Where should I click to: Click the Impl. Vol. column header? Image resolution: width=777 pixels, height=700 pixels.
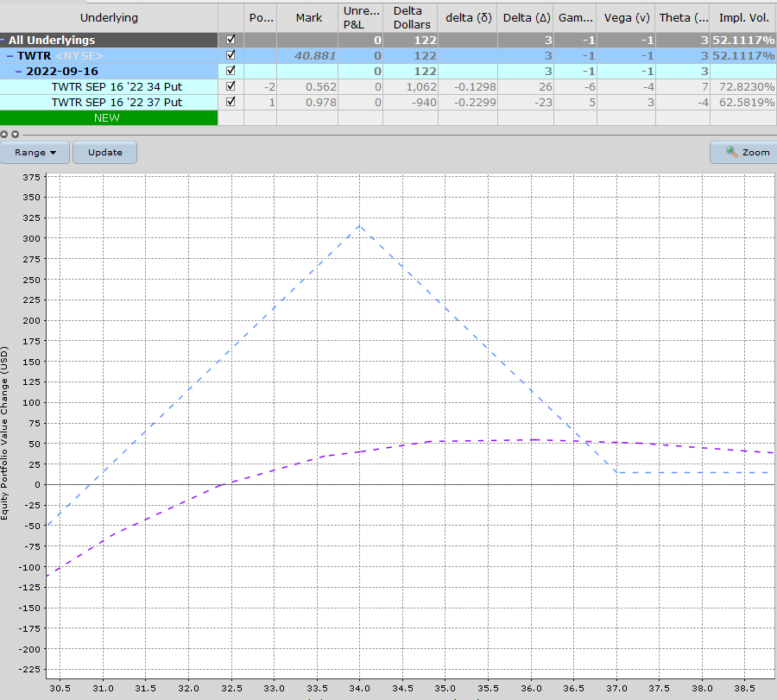743,17
